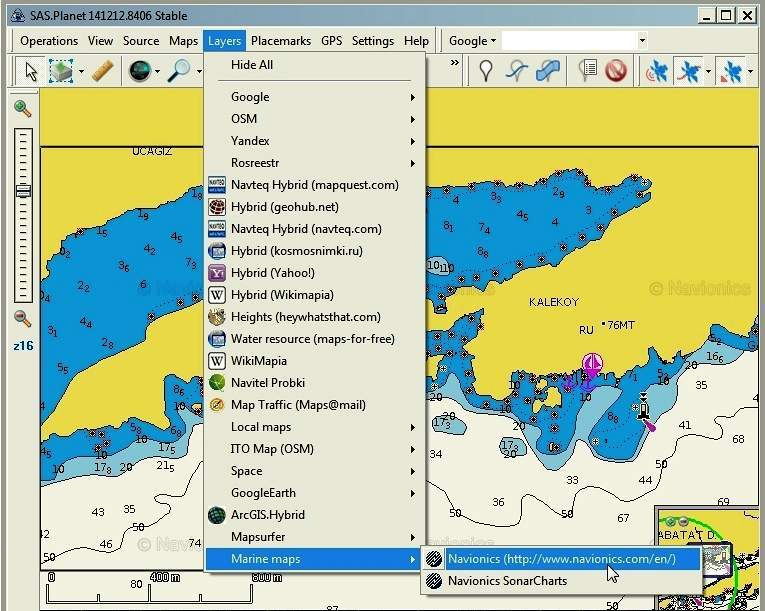The width and height of the screenshot is (765, 611).
Task: Highlight the Marine maps menu entry
Action: (315, 559)
